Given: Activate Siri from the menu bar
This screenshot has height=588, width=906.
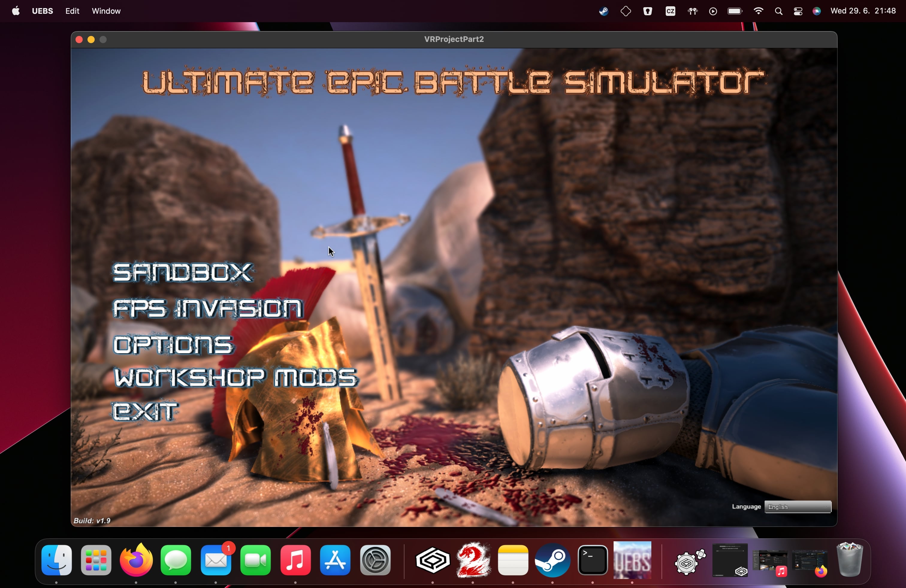Looking at the screenshot, I should click(816, 11).
